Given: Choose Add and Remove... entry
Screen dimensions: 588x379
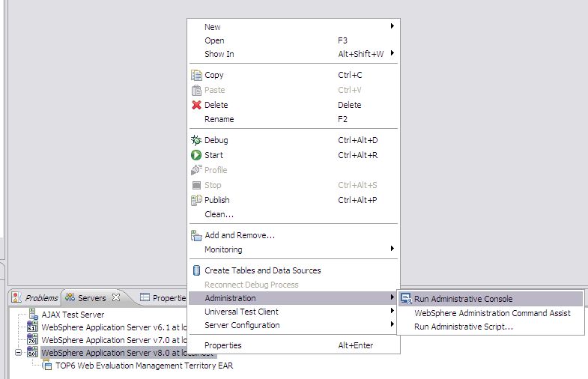Looking at the screenshot, I should point(294,235).
